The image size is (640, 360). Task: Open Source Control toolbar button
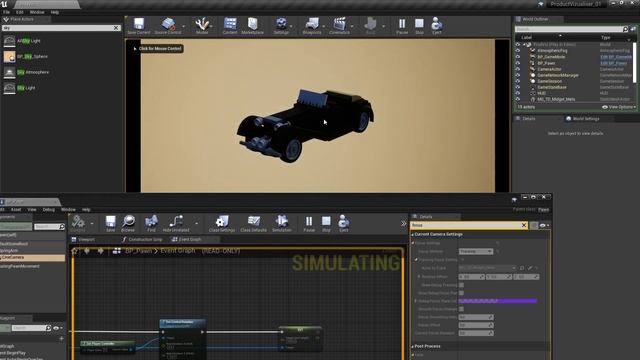point(168,26)
